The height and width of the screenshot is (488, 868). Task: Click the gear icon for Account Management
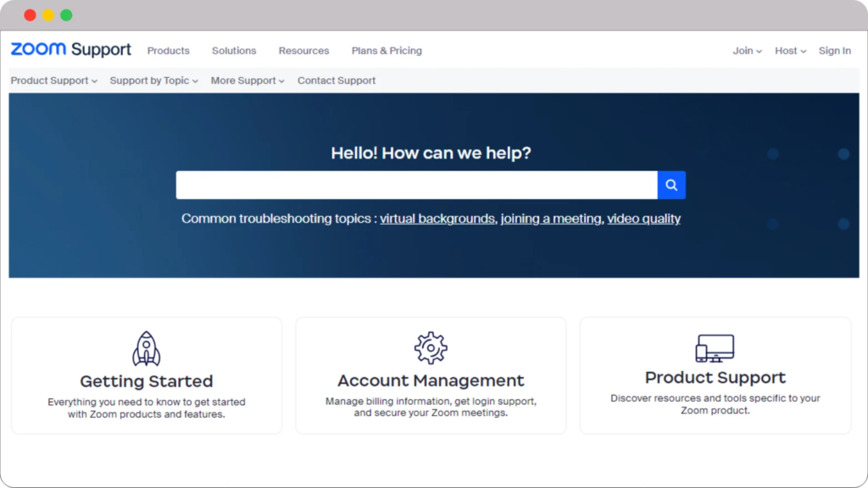(430, 347)
